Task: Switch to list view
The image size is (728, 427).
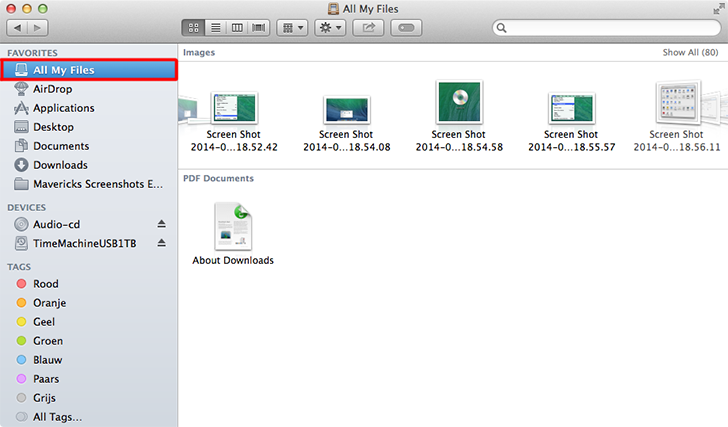Action: coord(215,28)
